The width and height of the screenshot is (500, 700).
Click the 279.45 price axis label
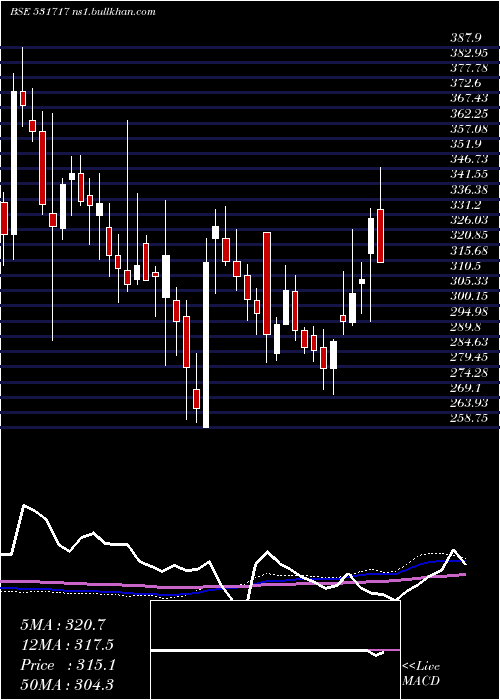pos(469,357)
